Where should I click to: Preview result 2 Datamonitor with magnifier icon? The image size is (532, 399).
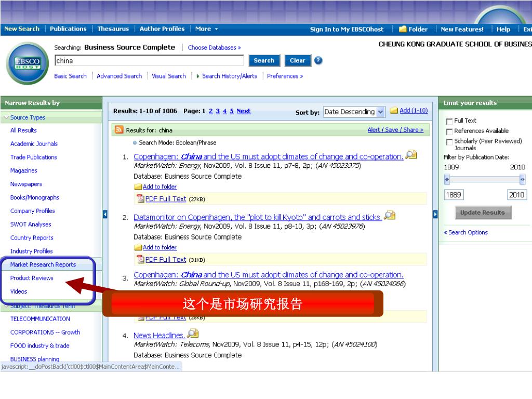click(390, 215)
